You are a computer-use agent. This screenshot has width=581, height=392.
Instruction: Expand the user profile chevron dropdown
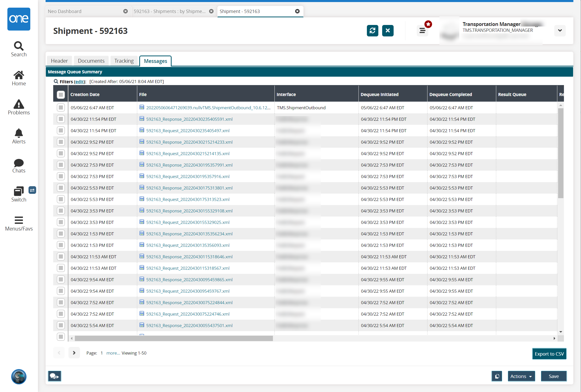tap(560, 31)
